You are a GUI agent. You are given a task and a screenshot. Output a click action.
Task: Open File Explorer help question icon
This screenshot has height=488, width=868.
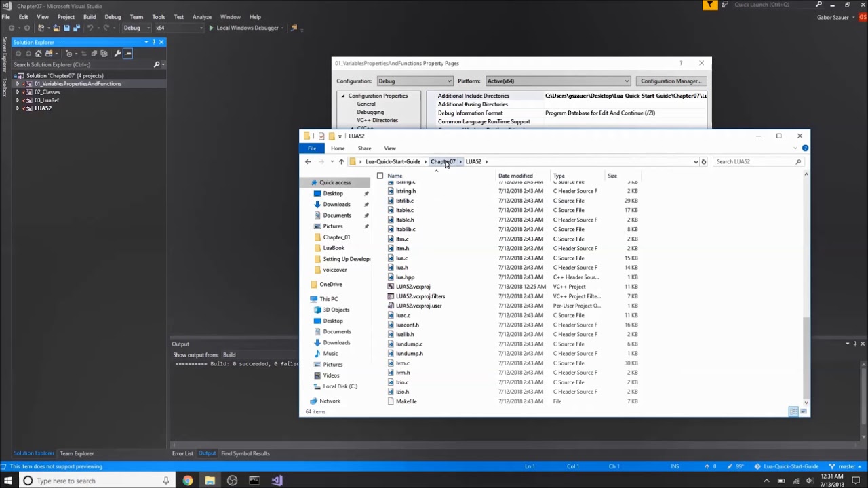click(x=805, y=148)
